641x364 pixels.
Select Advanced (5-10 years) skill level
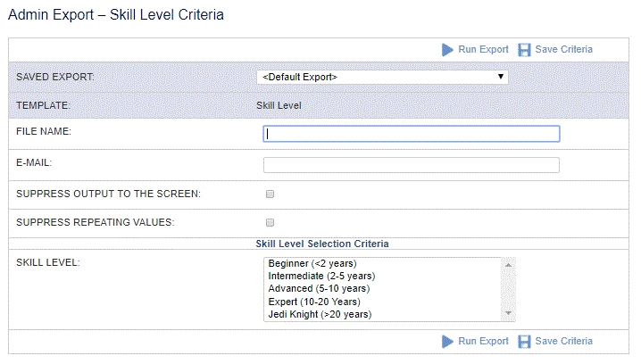click(319, 289)
